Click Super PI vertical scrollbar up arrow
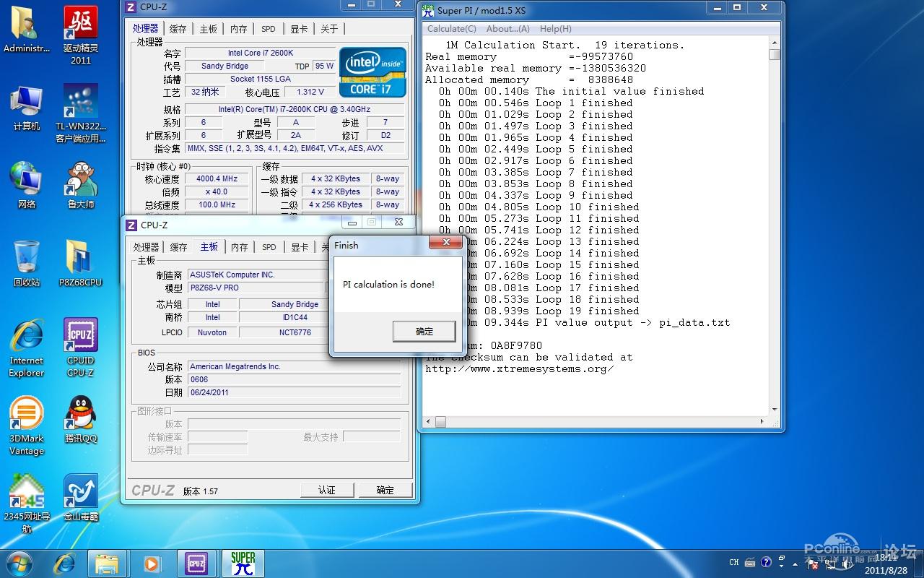Viewport: 924px width, 578px height. pyautogui.click(x=775, y=43)
